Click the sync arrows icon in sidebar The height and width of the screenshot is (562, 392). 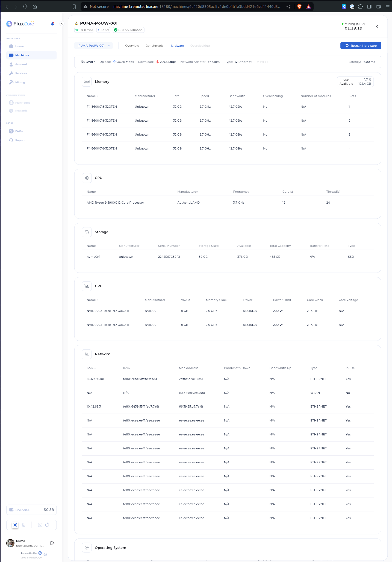point(47,525)
